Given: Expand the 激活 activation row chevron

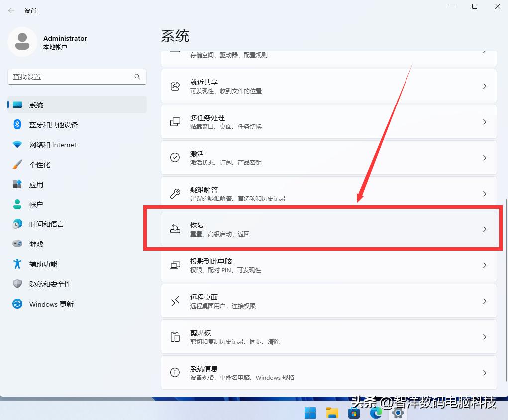Looking at the screenshot, I should (484, 157).
